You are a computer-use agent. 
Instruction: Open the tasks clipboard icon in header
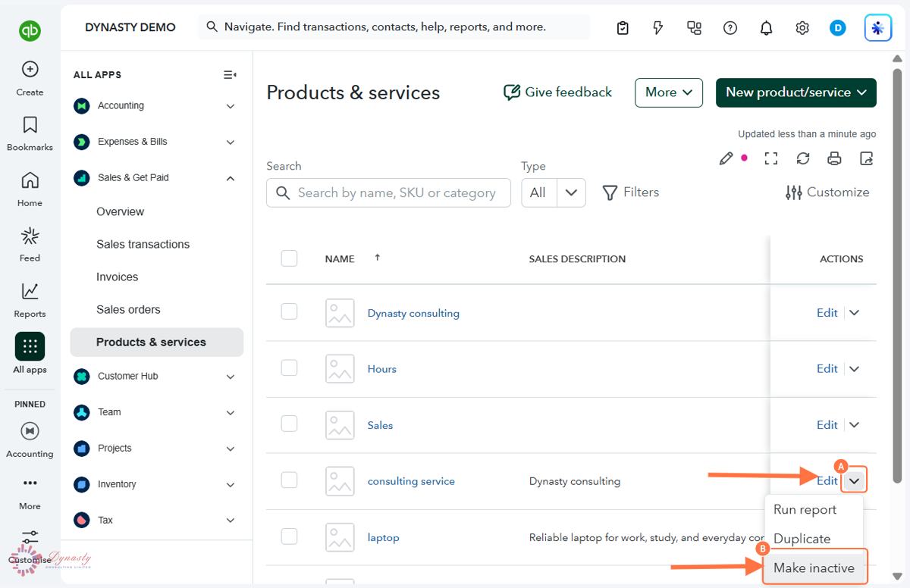coord(623,28)
